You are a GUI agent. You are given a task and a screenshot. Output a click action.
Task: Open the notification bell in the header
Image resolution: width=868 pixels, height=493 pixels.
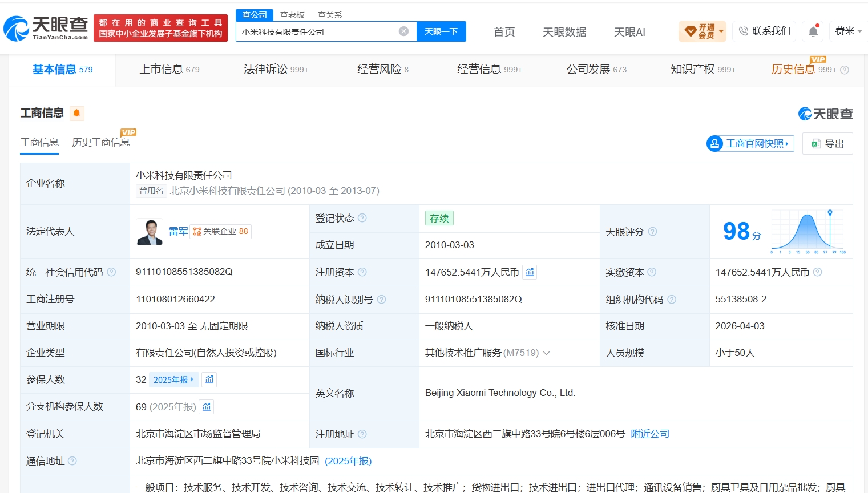click(x=813, y=31)
